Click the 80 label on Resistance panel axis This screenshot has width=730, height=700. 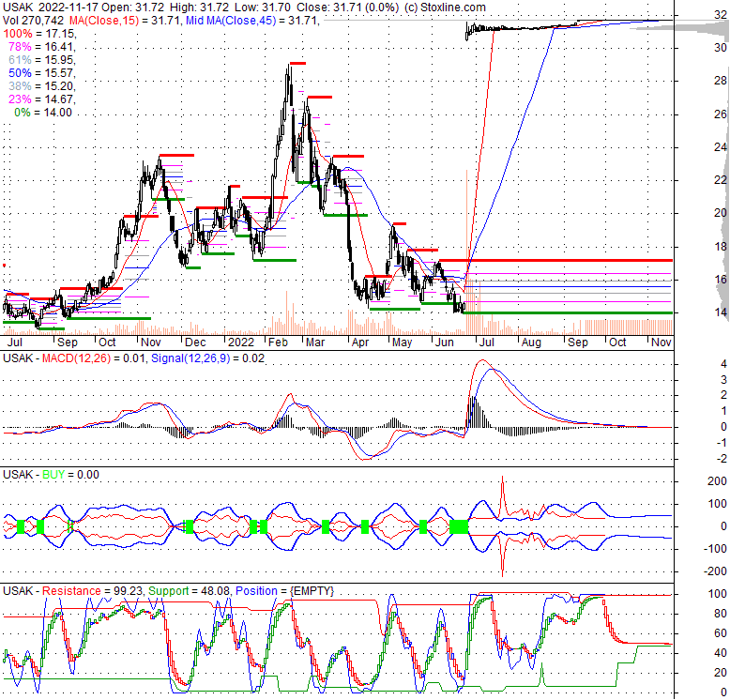coord(721,614)
